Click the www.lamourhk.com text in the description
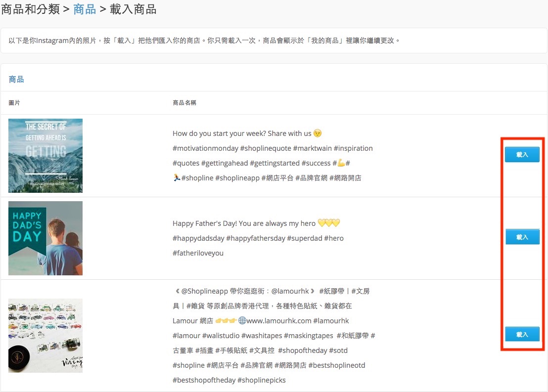Viewport: 548px width, 392px height. pyautogui.click(x=279, y=321)
